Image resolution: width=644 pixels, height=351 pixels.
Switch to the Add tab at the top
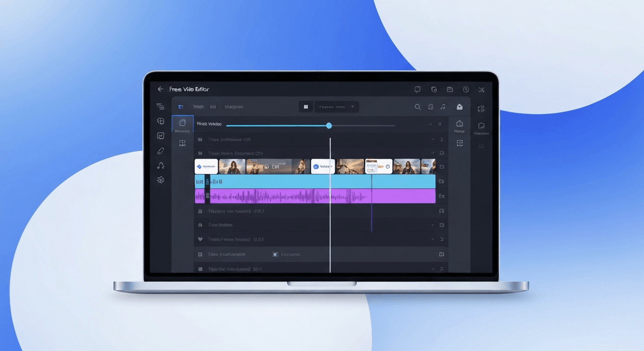[x=213, y=106]
